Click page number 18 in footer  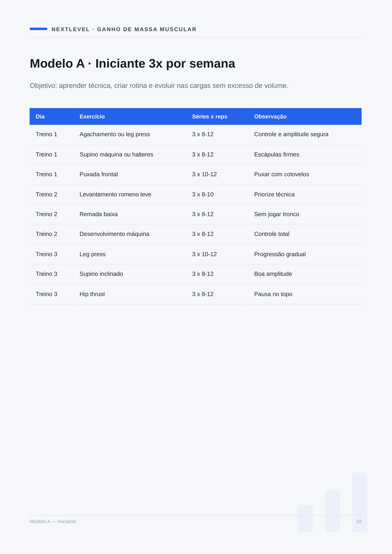tap(359, 521)
